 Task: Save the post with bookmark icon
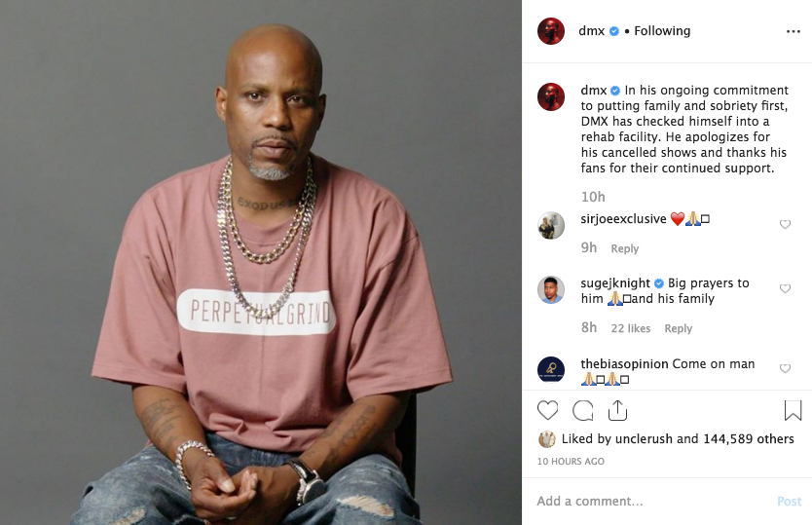click(x=793, y=410)
